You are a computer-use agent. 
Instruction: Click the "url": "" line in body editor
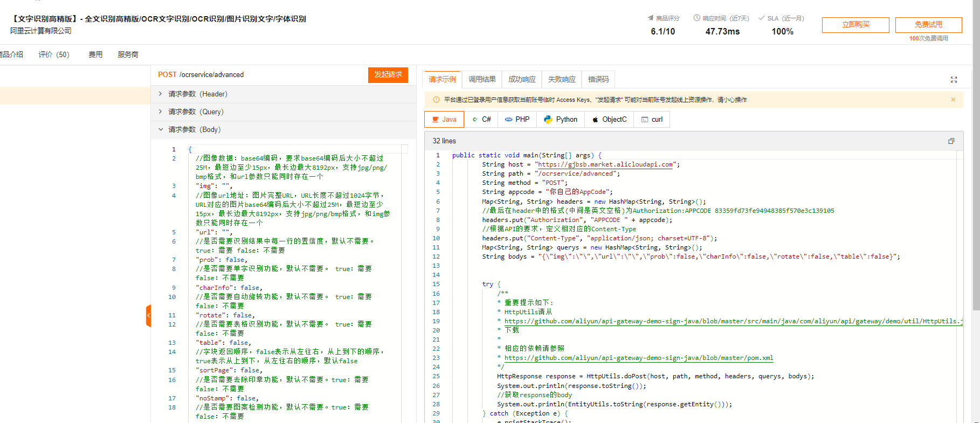[x=214, y=232]
